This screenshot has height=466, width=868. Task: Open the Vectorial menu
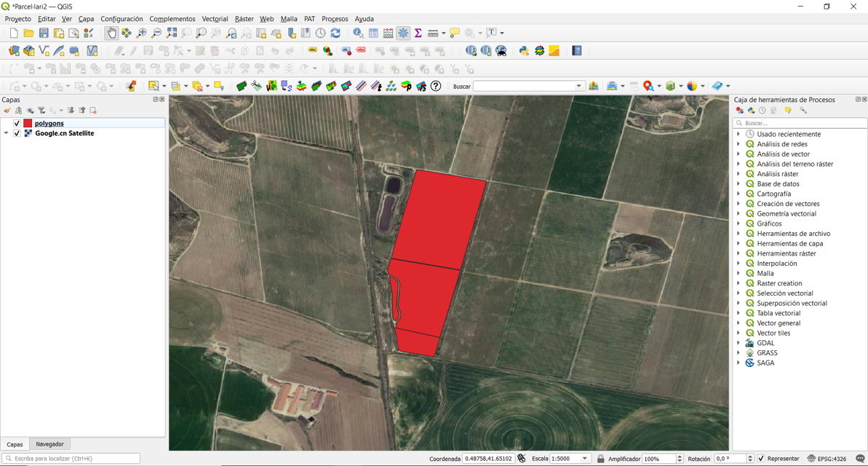(215, 19)
